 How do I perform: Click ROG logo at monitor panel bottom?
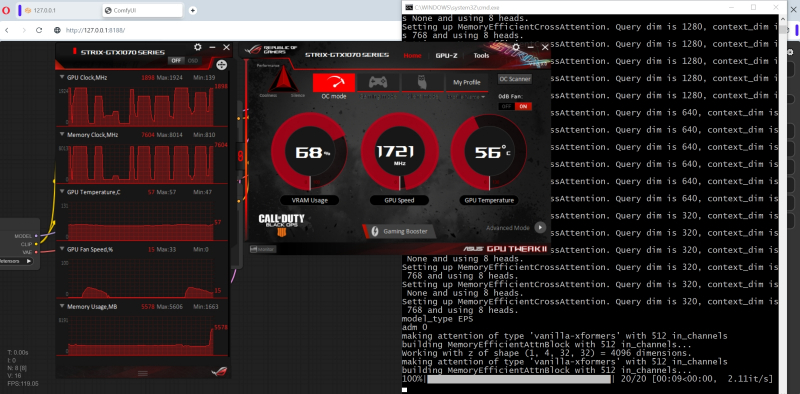point(219,372)
